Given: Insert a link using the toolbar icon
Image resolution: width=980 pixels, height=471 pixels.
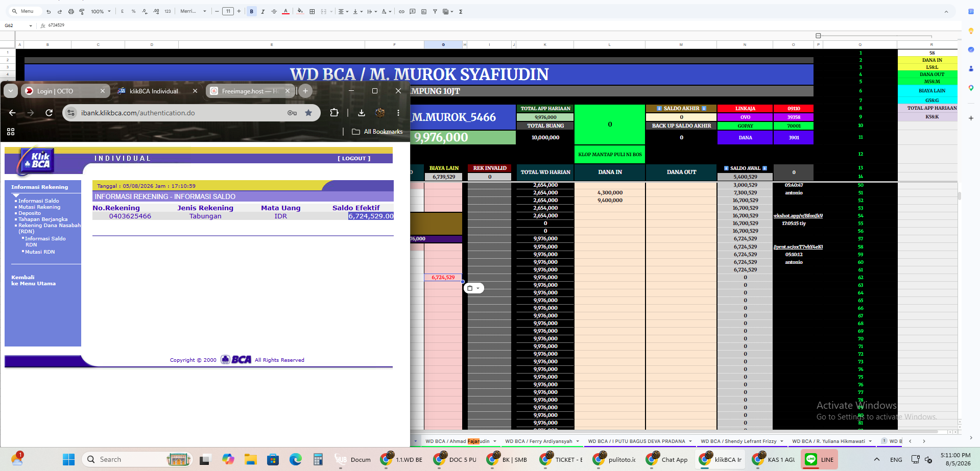Looking at the screenshot, I should 401,11.
